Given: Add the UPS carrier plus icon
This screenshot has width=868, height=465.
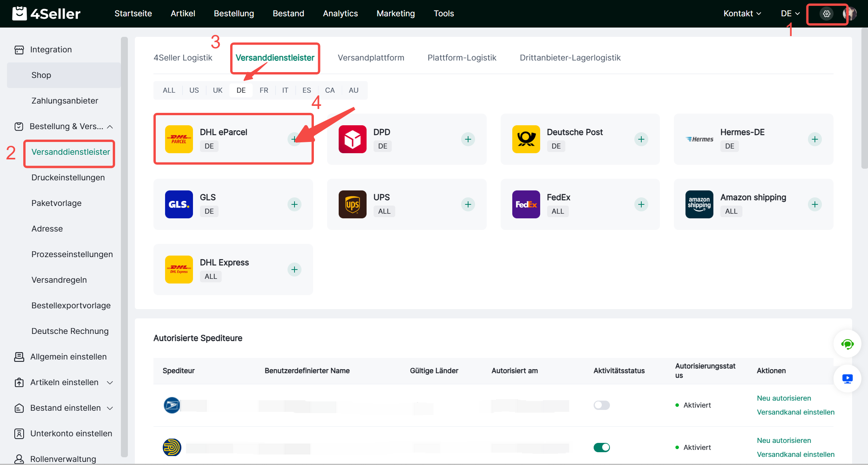Looking at the screenshot, I should [x=468, y=204].
